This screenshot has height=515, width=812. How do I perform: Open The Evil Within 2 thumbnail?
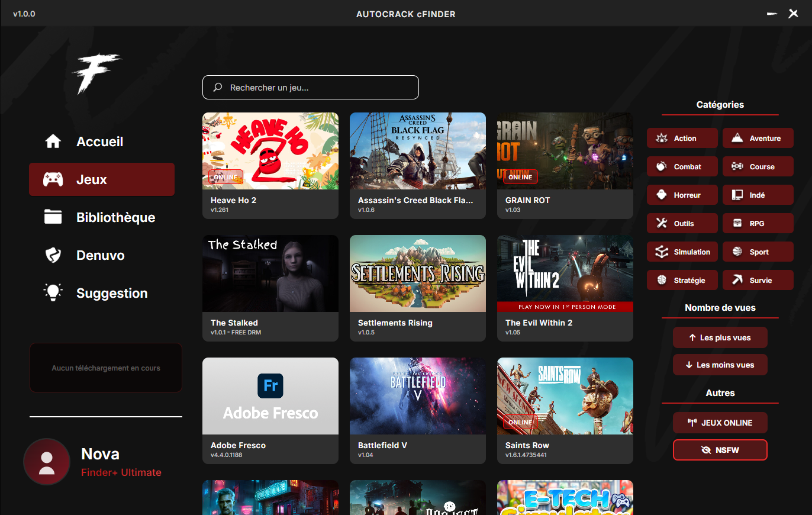(565, 273)
